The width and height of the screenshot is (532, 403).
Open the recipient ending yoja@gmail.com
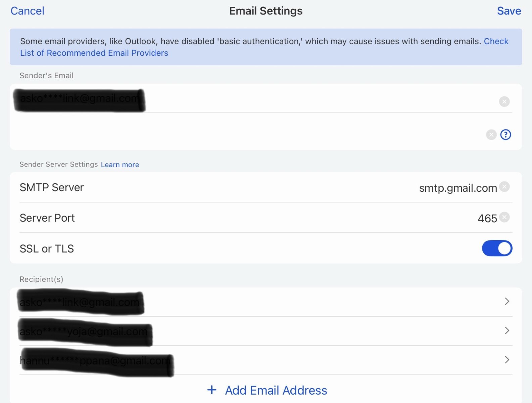pos(266,331)
